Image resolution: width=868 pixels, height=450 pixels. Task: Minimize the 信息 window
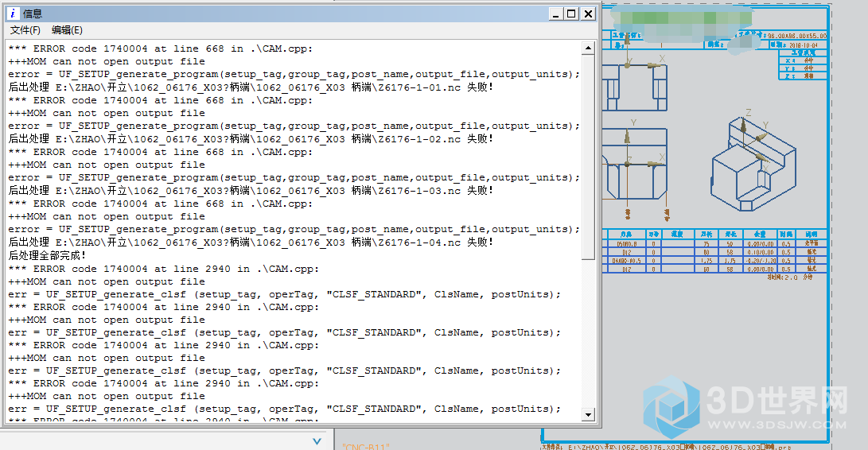coord(556,14)
